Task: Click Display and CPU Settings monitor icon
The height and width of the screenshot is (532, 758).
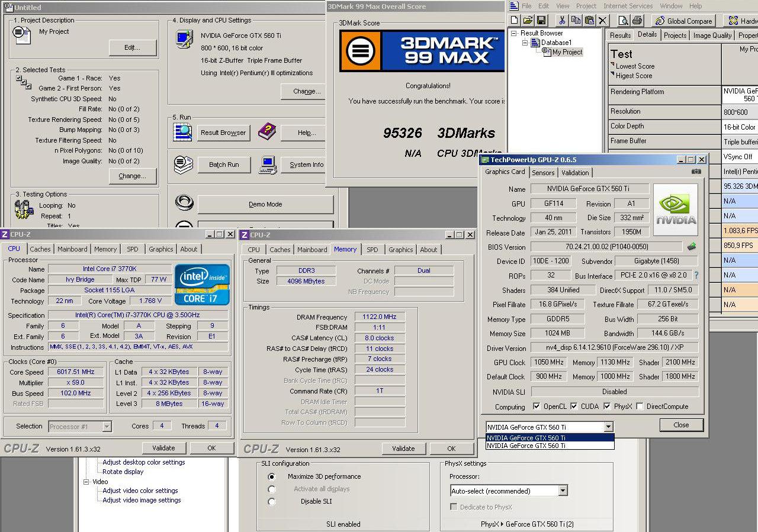Action: click(184, 40)
